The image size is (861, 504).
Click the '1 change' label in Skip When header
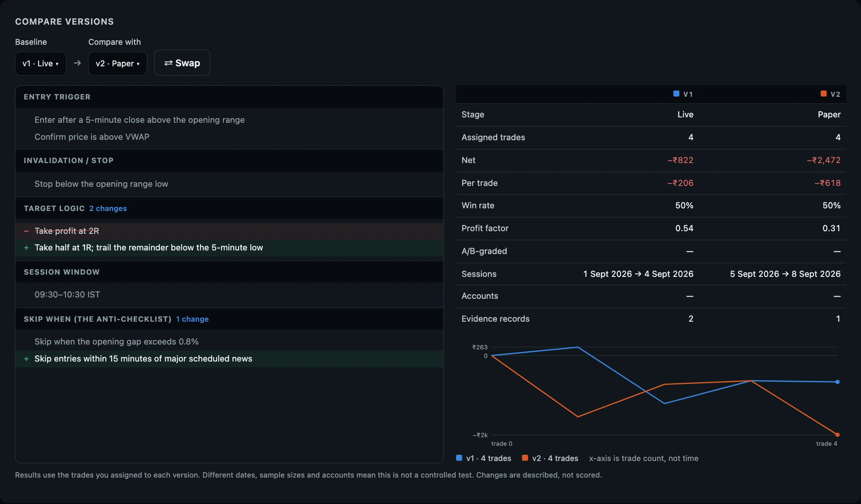coord(192,319)
